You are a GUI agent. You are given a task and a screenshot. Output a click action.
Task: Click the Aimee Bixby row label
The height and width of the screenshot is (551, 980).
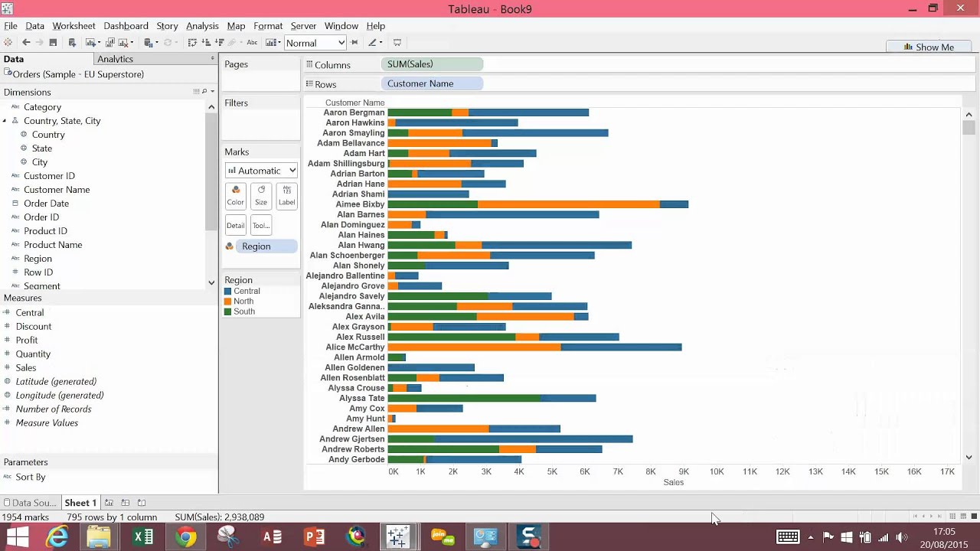coord(360,204)
